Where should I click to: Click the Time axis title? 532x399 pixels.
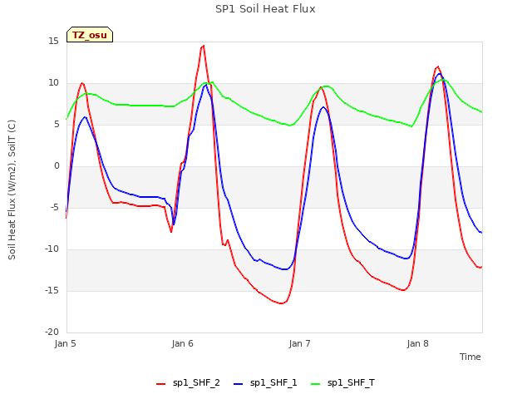(470, 357)
